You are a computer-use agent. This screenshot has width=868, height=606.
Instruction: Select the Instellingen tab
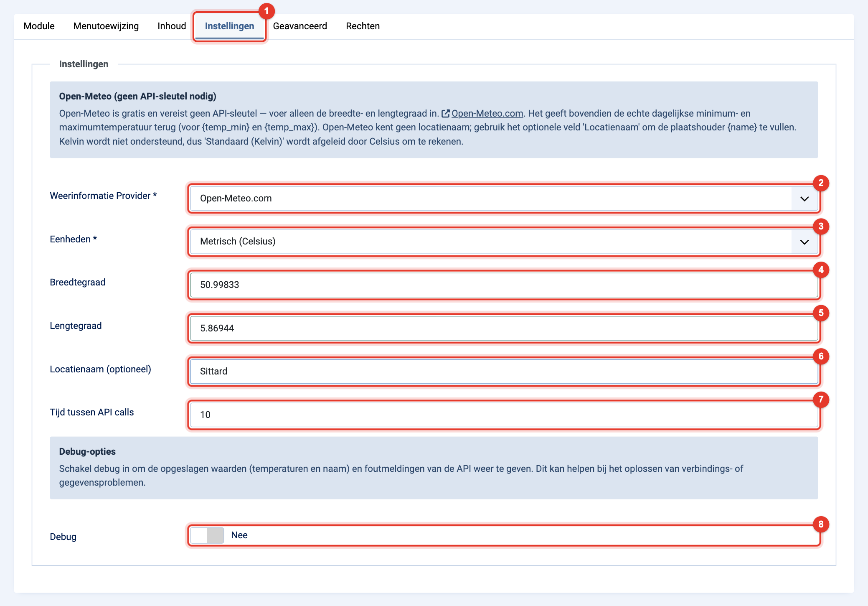pyautogui.click(x=229, y=26)
